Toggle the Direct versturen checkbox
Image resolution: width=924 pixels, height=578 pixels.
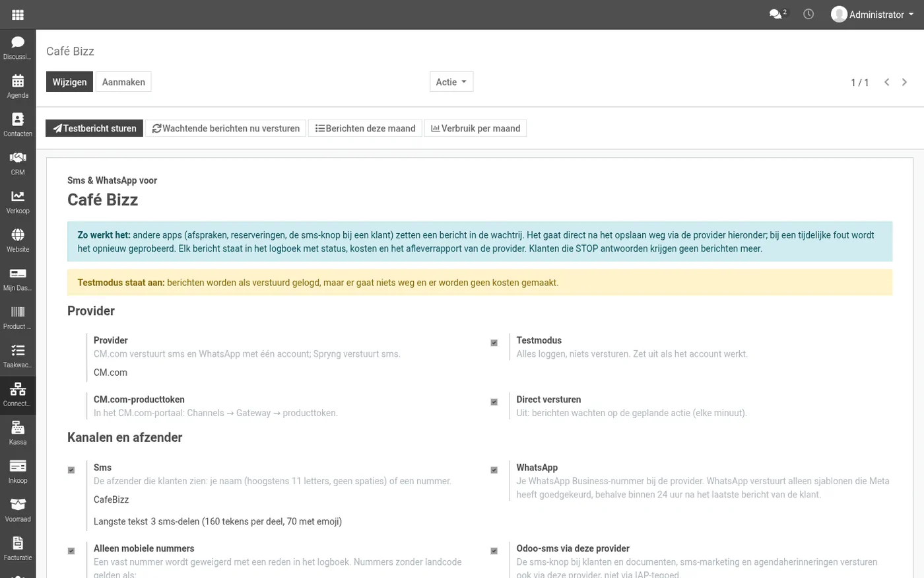(x=494, y=402)
